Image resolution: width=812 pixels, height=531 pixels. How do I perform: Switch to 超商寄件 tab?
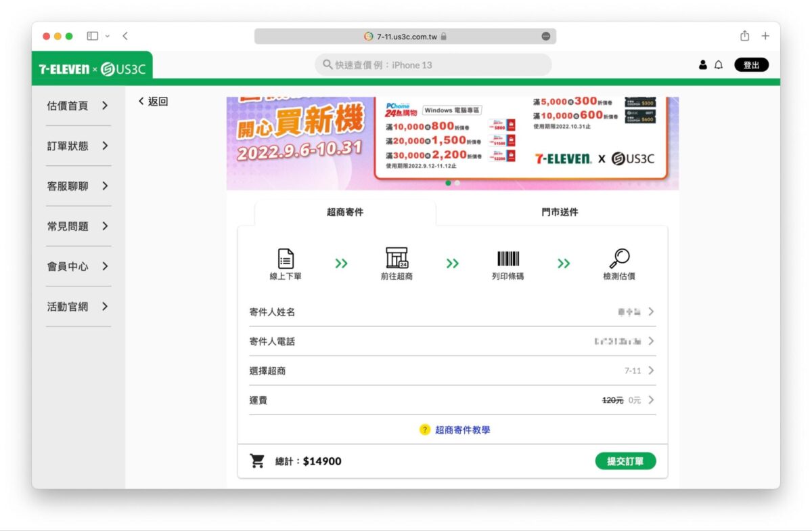tap(345, 212)
